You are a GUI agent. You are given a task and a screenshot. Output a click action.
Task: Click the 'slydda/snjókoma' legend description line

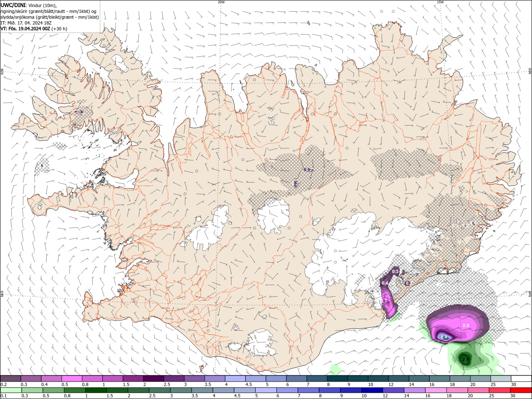pyautogui.click(x=49, y=17)
